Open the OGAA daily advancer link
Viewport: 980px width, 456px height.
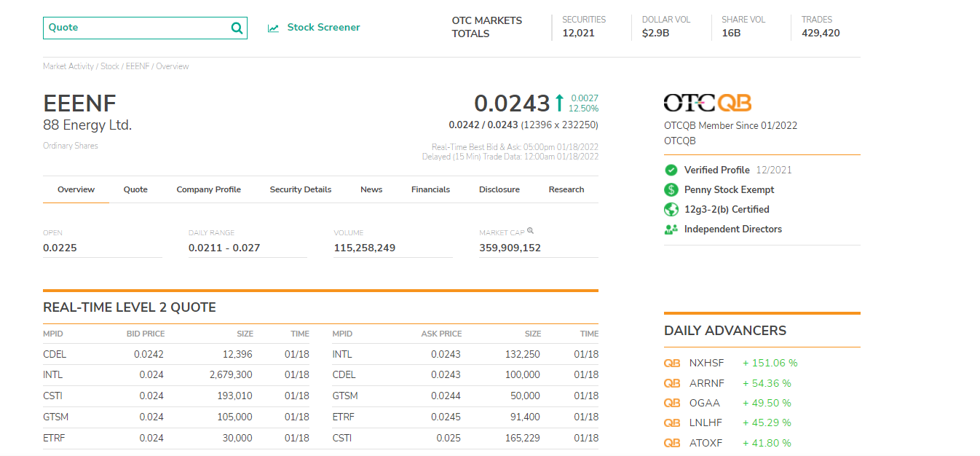pyautogui.click(x=704, y=403)
